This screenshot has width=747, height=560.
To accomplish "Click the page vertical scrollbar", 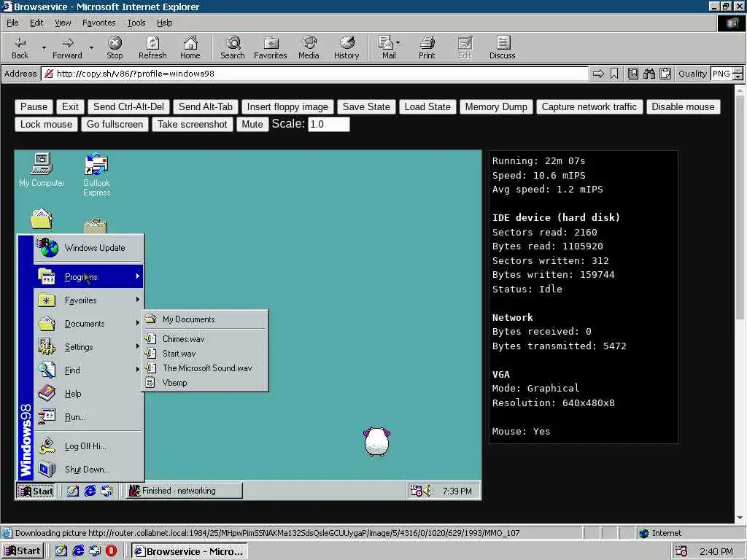I will coord(740,303).
